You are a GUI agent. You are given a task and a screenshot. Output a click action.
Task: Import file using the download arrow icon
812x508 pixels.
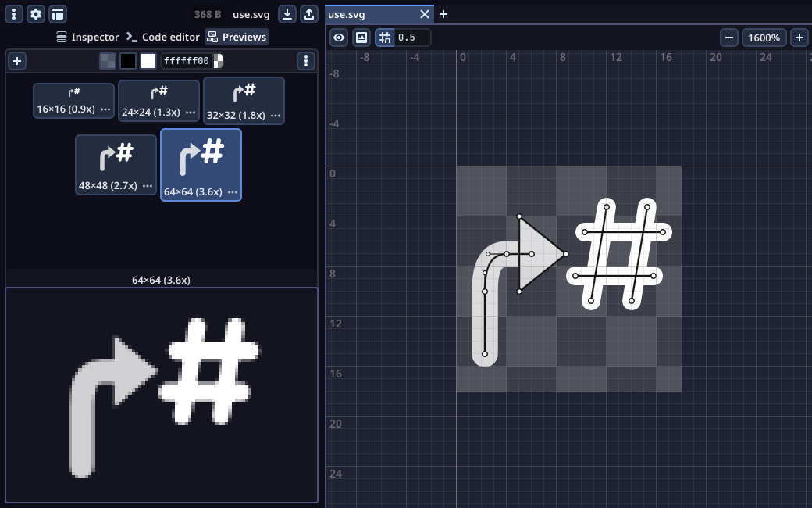[288, 14]
